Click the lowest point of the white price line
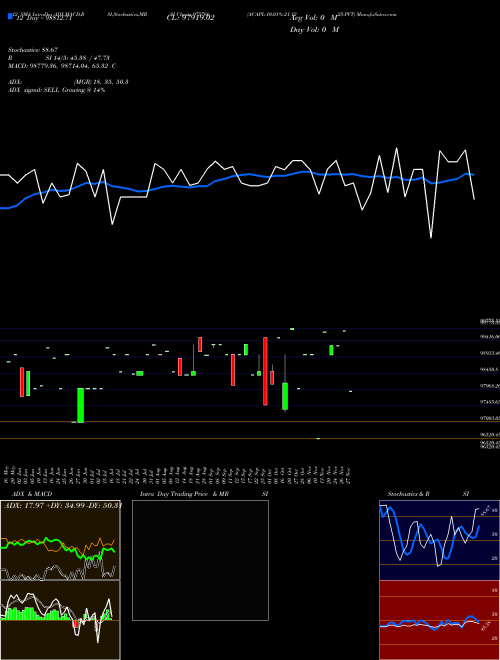 (x=431, y=238)
